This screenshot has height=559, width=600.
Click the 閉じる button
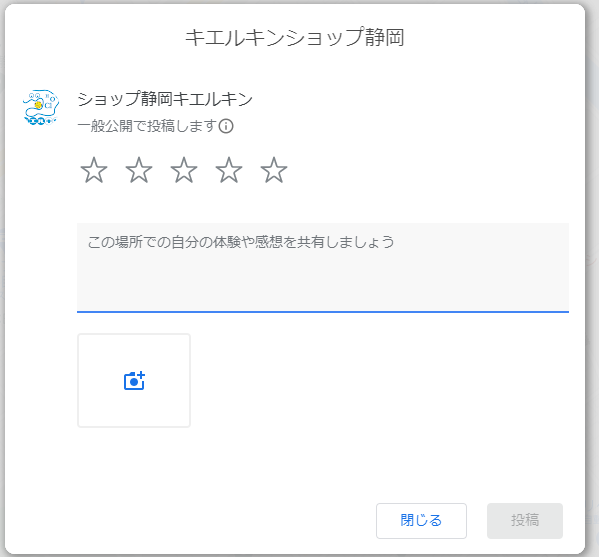tap(421, 521)
